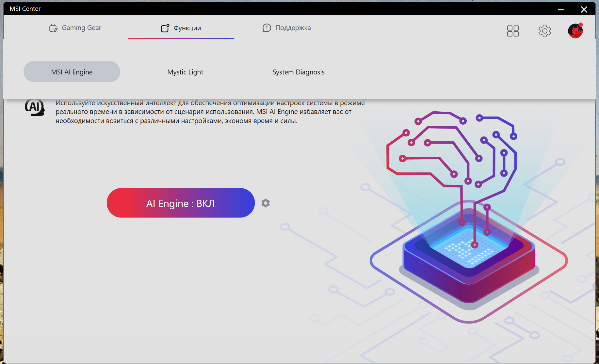Viewport: 599px width, 364px height.
Task: Select the MSI AI Engine feature button
Action: pyautogui.click(x=72, y=72)
